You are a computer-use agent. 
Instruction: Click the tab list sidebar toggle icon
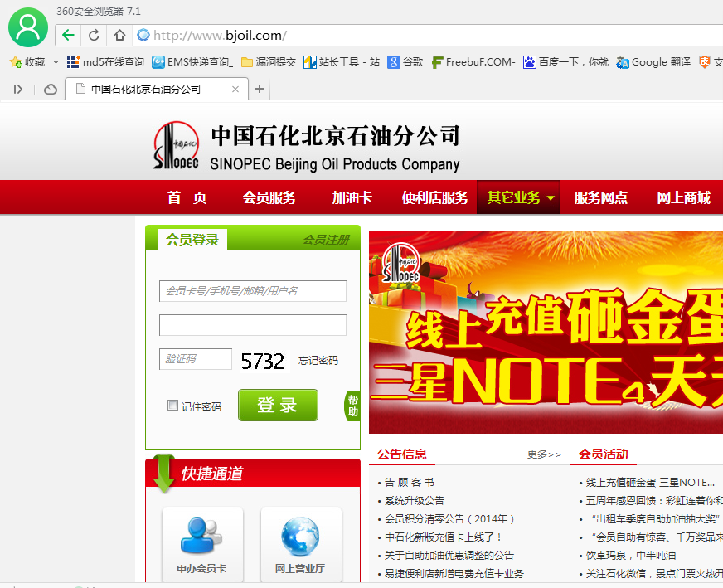18,89
